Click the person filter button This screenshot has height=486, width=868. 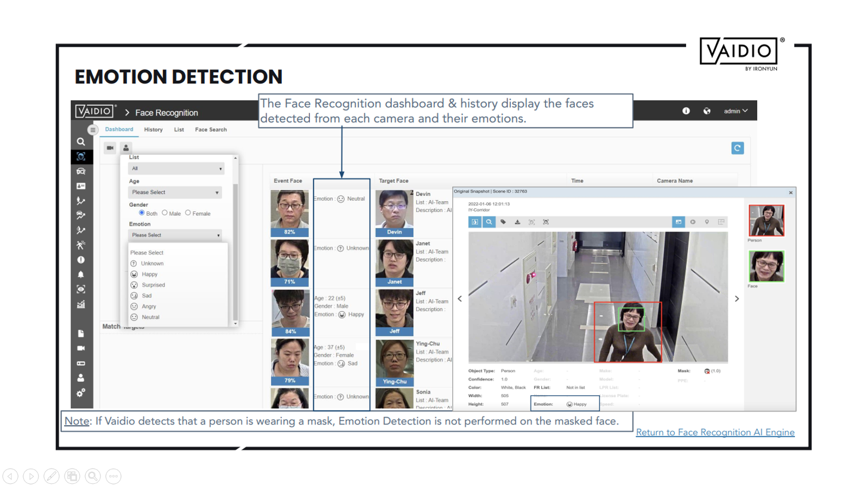click(x=126, y=148)
